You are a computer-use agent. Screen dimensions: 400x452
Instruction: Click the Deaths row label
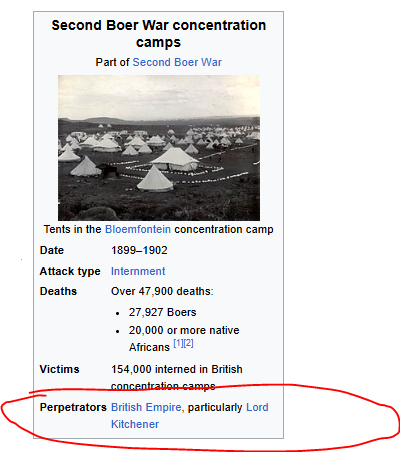click(58, 291)
